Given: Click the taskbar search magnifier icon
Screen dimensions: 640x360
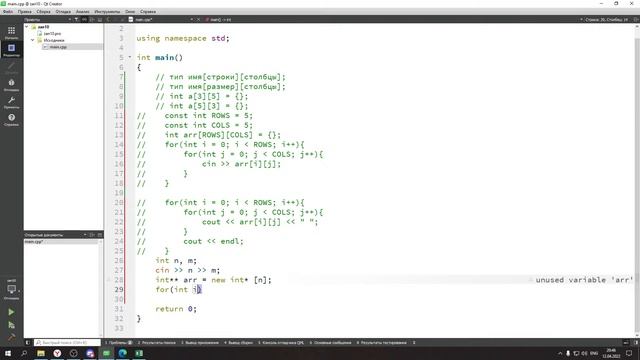Looking at the screenshot, I should pos(24,353).
